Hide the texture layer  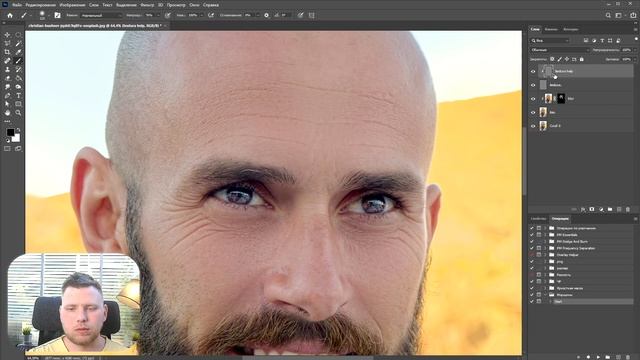(533, 85)
